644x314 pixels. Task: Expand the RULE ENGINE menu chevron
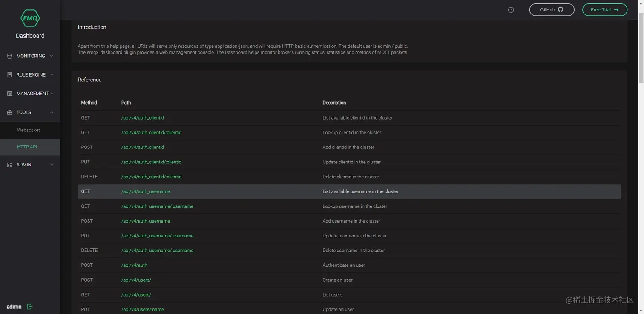pyautogui.click(x=52, y=75)
